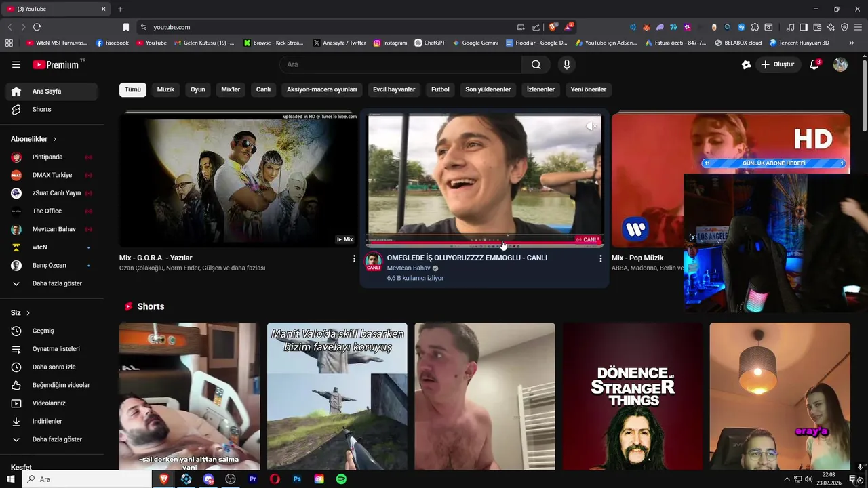This screenshot has height=488, width=868.
Task: Click the Windows taskbar search box
Action: pyautogui.click(x=87, y=479)
